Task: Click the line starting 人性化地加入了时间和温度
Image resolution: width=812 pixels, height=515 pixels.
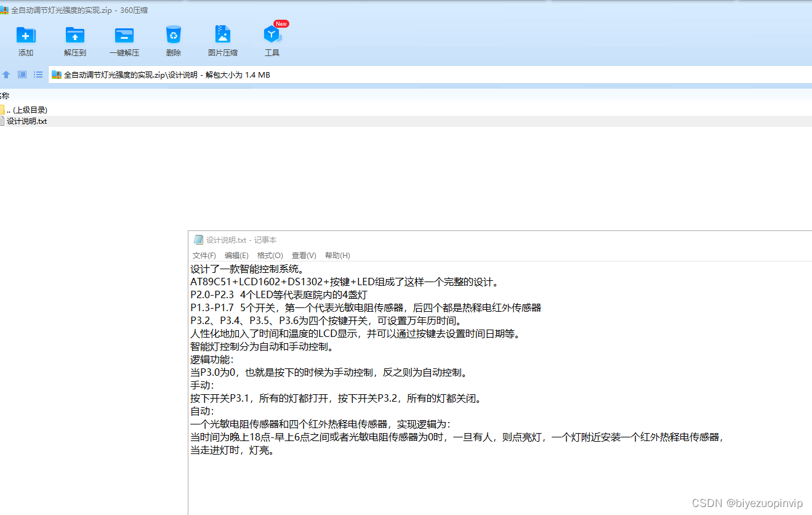Action: tap(356, 334)
